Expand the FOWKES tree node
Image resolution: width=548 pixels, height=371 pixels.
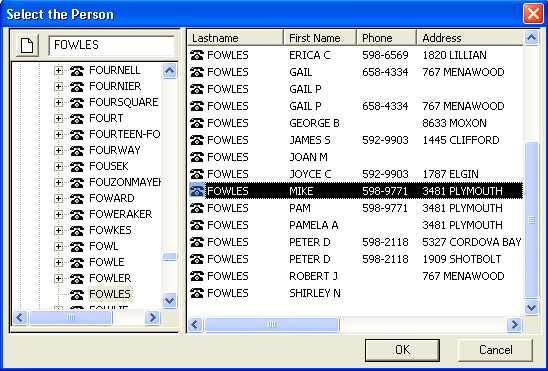58,231
